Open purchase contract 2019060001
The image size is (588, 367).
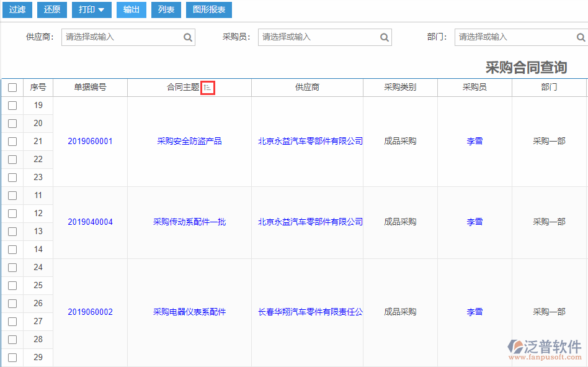pos(90,141)
